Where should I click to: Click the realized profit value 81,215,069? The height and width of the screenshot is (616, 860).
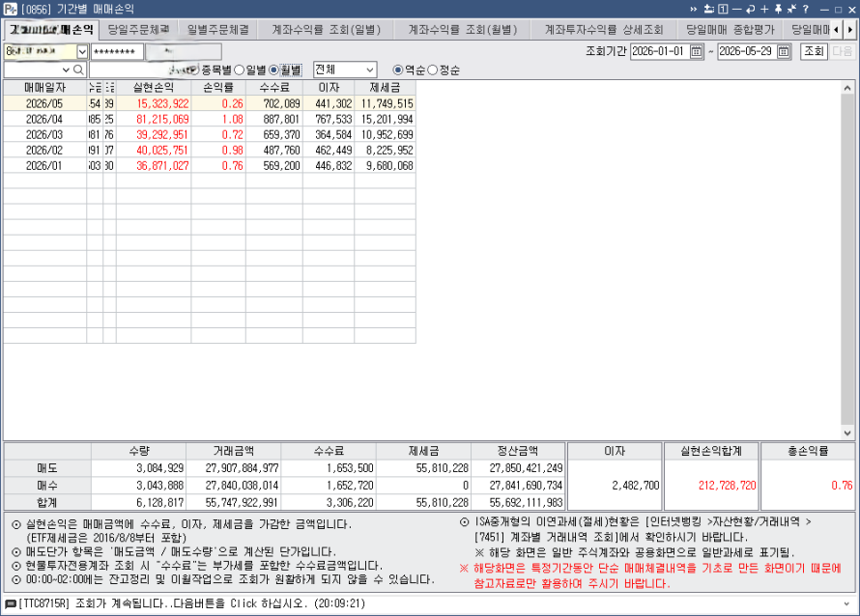tap(162, 119)
